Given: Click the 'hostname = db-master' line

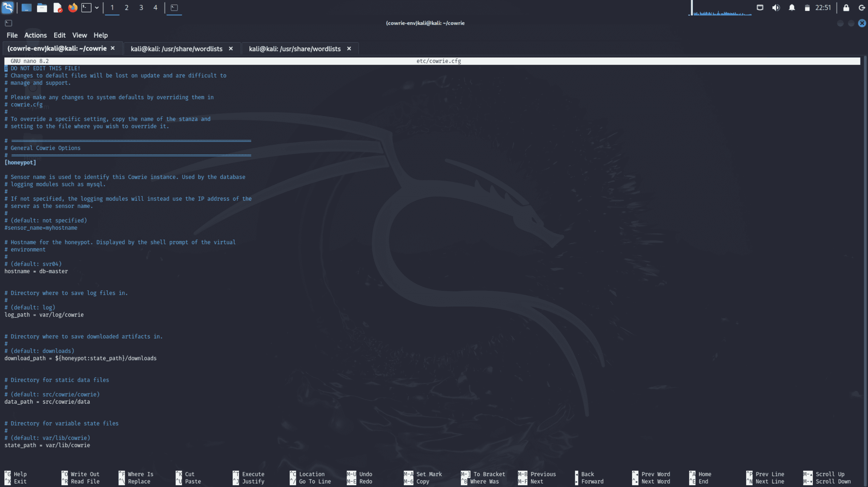Looking at the screenshot, I should pyautogui.click(x=36, y=271).
